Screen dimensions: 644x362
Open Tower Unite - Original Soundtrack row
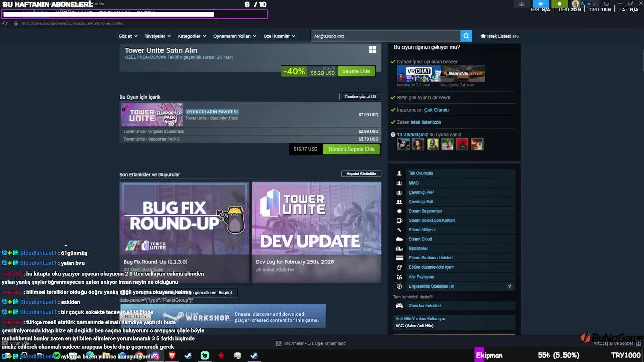(250, 131)
